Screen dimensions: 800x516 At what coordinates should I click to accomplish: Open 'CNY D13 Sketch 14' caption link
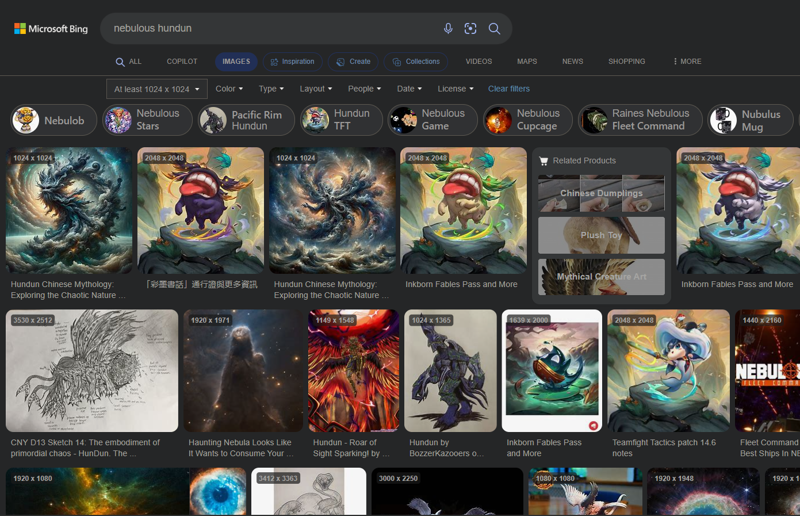pos(85,448)
